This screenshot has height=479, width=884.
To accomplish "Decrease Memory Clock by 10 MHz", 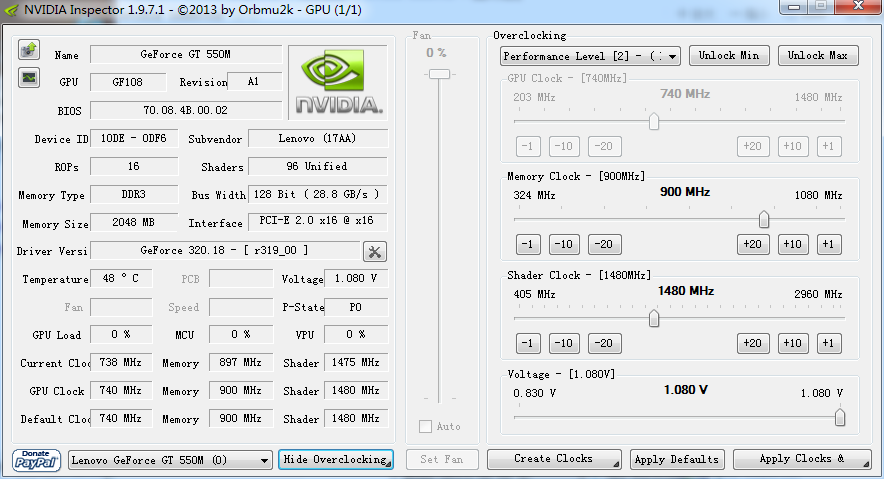I will click(x=565, y=244).
